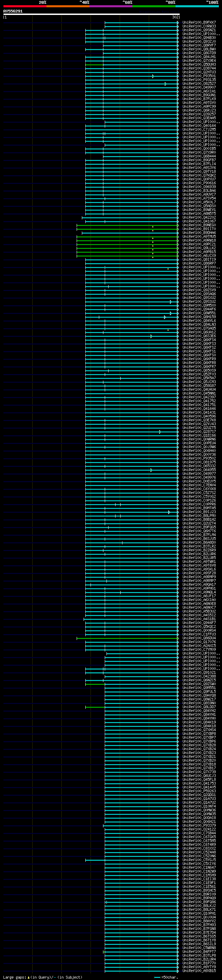Select hit label UniRef100_Q17076
222x980 pixels.
pyautogui.click(x=199, y=642)
